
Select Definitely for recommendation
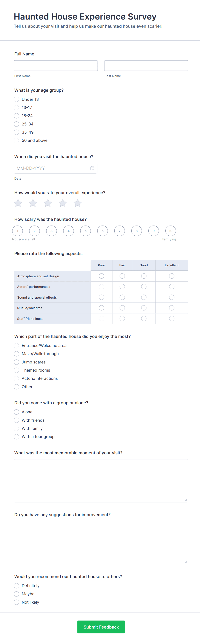[17, 586]
